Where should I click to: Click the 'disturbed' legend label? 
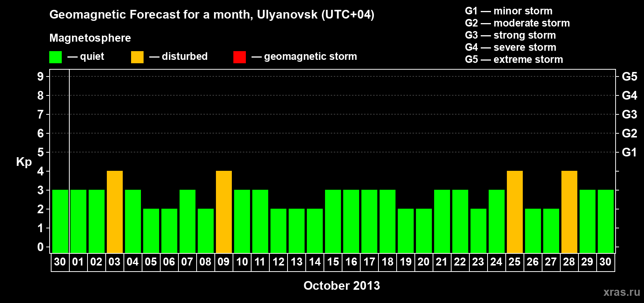point(184,56)
